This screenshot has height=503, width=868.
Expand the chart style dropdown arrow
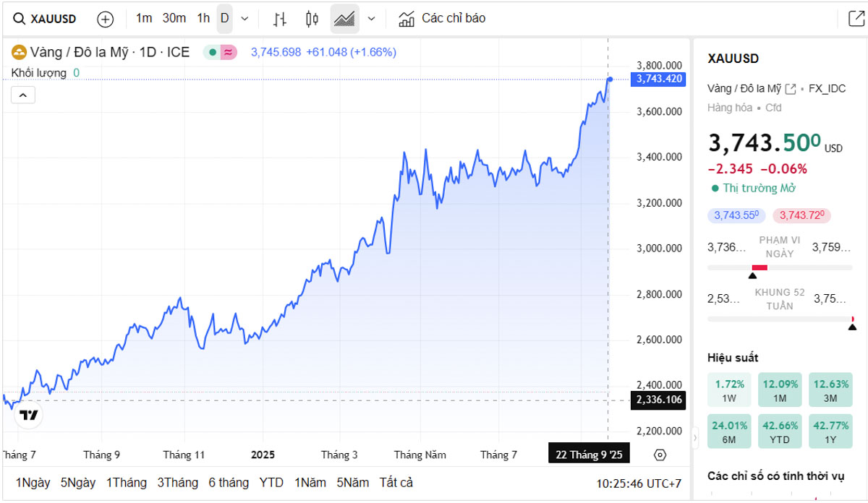coord(372,19)
